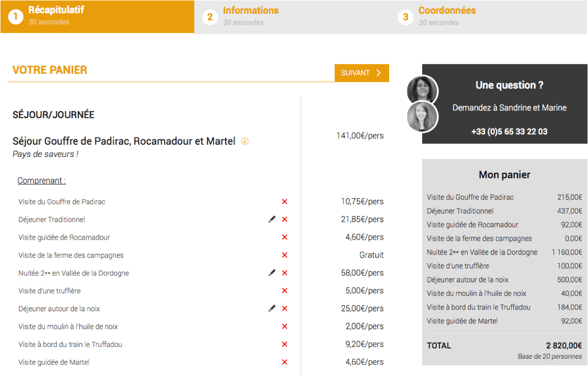Click the SUIVANT button
Viewport: 588px width, 377px height.
pos(362,73)
